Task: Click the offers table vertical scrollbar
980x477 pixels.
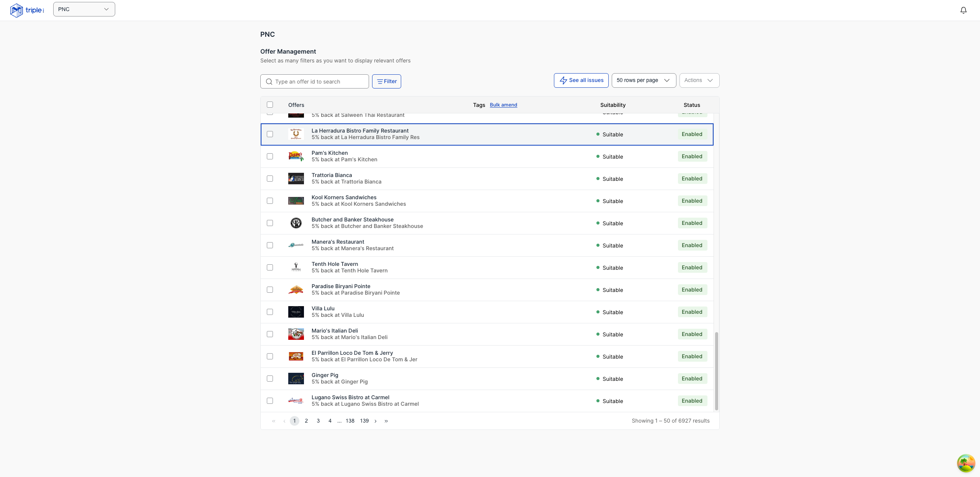Action: 717,371
